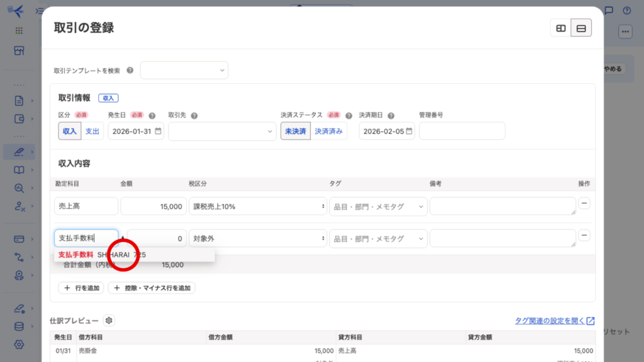Select 収入 in the 区分 toggle
The height and width of the screenshot is (362, 644).
pyautogui.click(x=69, y=131)
